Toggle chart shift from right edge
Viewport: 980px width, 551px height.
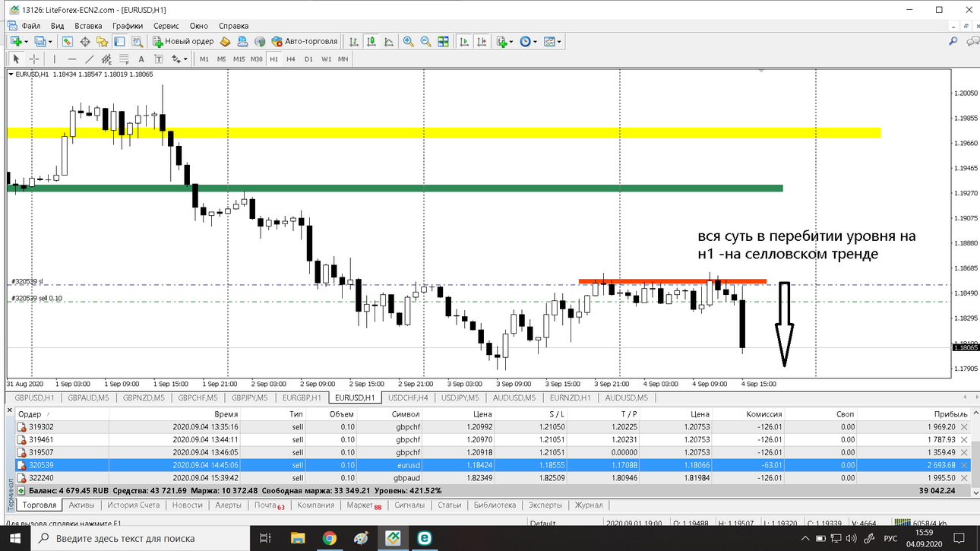click(x=482, y=42)
